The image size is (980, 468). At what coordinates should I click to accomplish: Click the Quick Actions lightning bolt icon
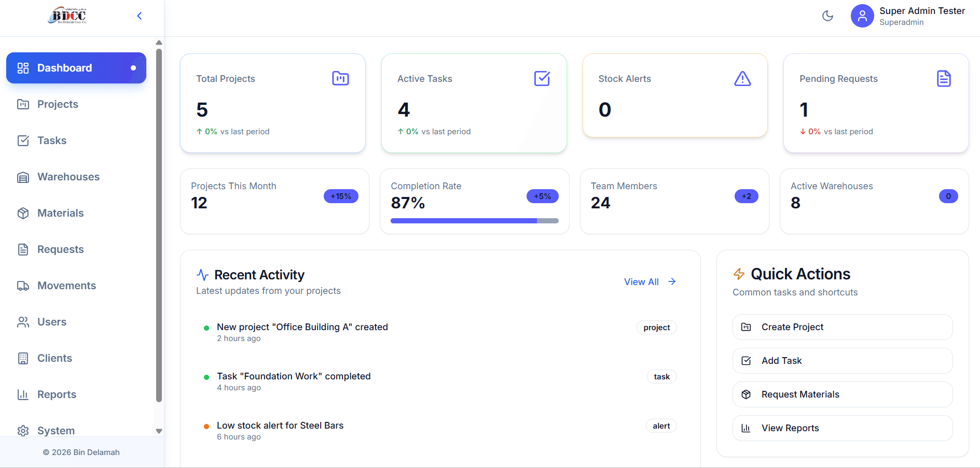739,274
